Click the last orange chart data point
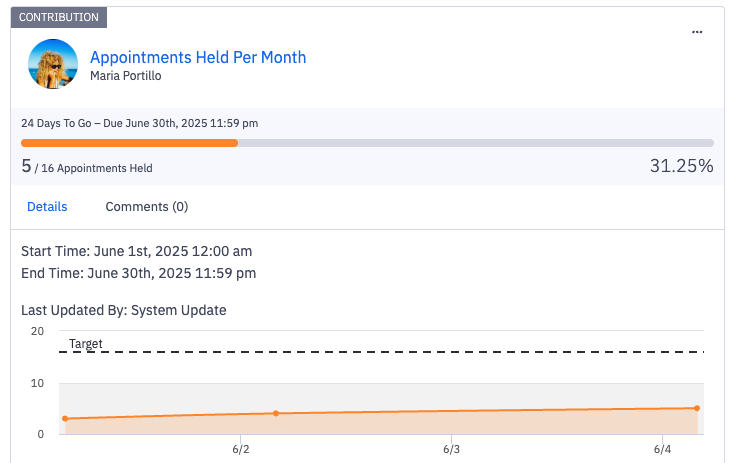The height and width of the screenshot is (463, 735). click(696, 408)
